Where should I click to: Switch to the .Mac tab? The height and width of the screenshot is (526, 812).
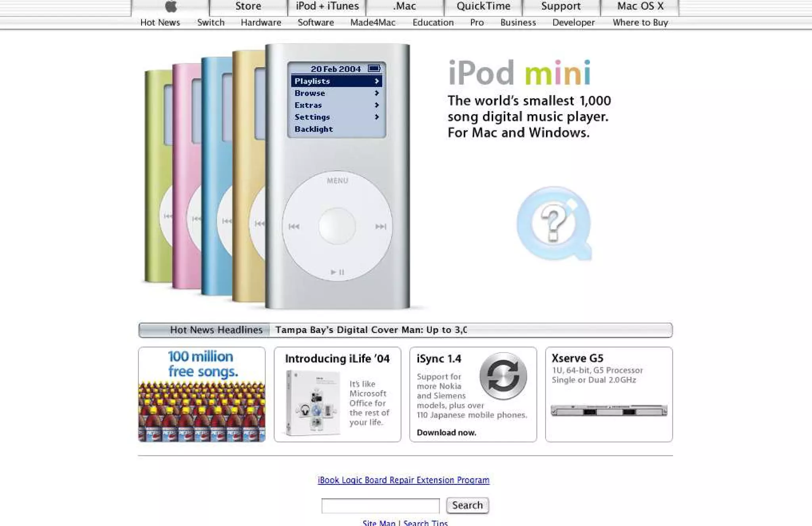[x=404, y=7]
